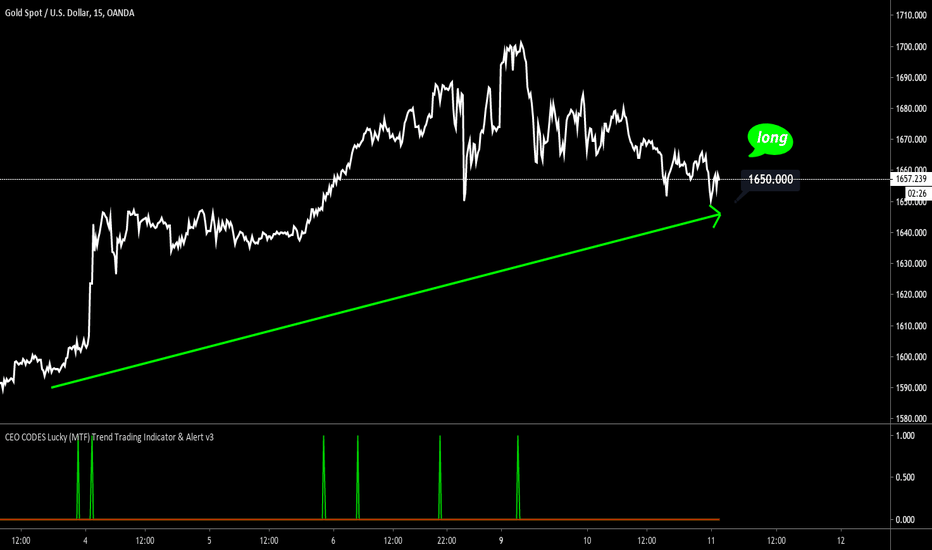932x550 pixels.
Task: Click the current price tag 1657.239
Action: pyautogui.click(x=911, y=178)
